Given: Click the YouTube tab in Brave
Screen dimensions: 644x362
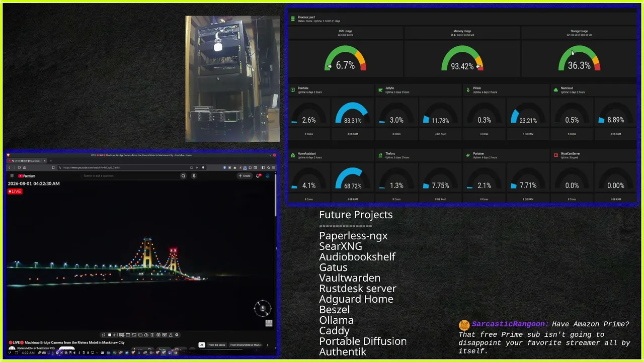Looking at the screenshot, I should (26, 161).
